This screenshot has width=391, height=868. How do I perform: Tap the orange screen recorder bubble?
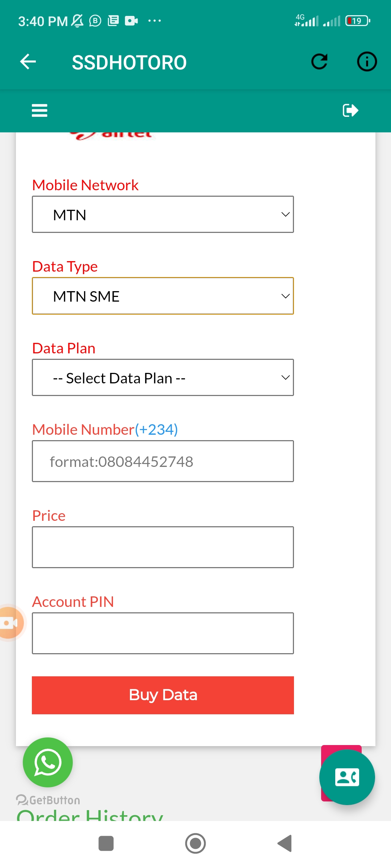tap(10, 623)
